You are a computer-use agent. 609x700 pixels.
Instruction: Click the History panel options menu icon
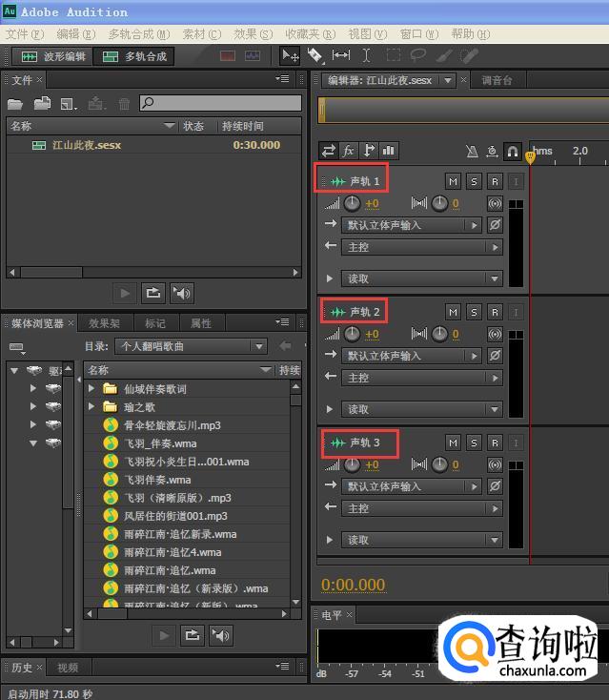pos(282,666)
